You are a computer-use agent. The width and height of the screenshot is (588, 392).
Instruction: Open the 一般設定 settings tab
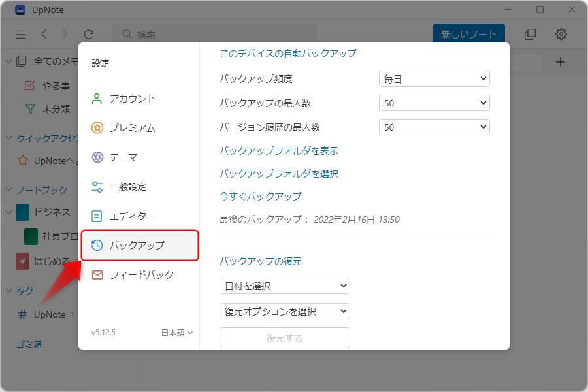140,186
